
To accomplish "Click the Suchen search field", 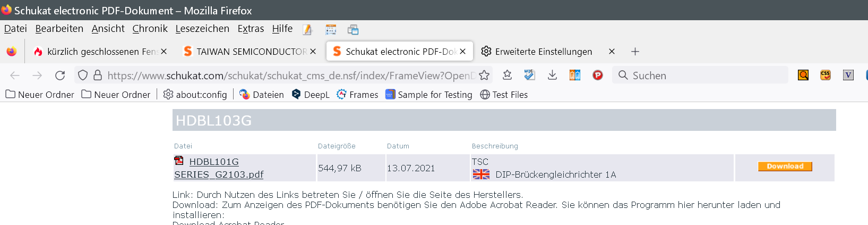I will (701, 76).
